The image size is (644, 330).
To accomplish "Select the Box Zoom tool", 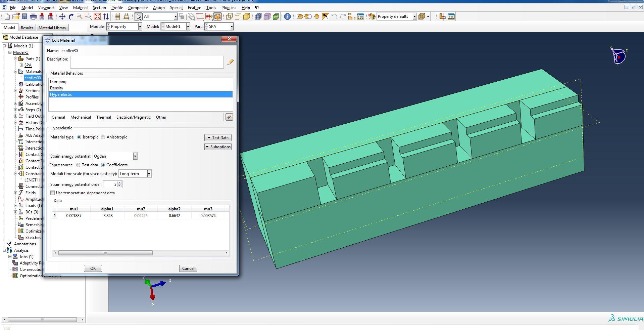I will click(89, 16).
